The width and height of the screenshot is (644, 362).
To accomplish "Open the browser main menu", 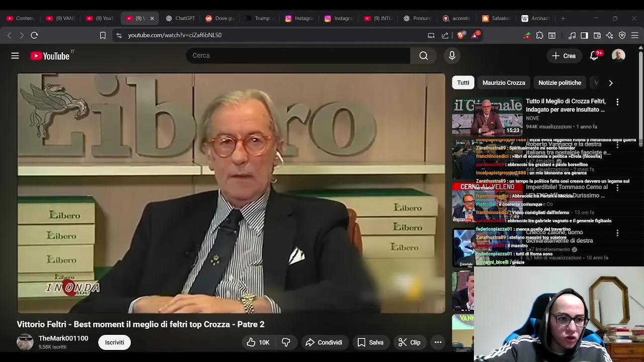I will pyautogui.click(x=635, y=35).
